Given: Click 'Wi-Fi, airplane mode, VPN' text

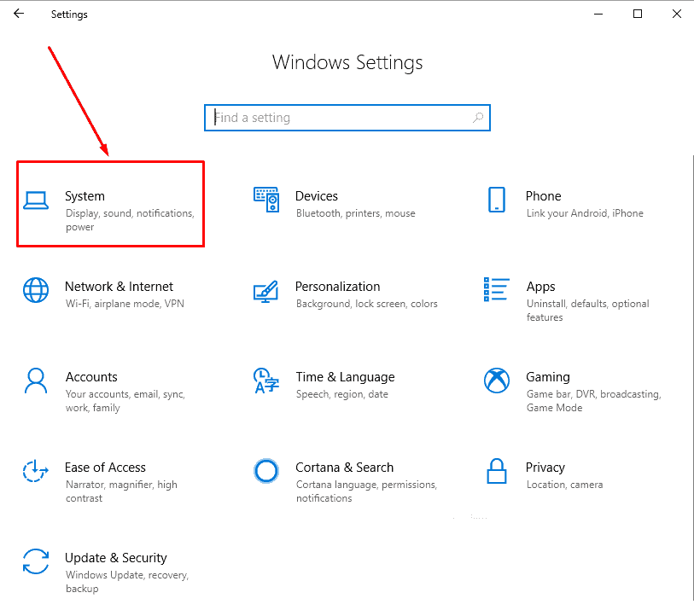Looking at the screenshot, I should (125, 304).
